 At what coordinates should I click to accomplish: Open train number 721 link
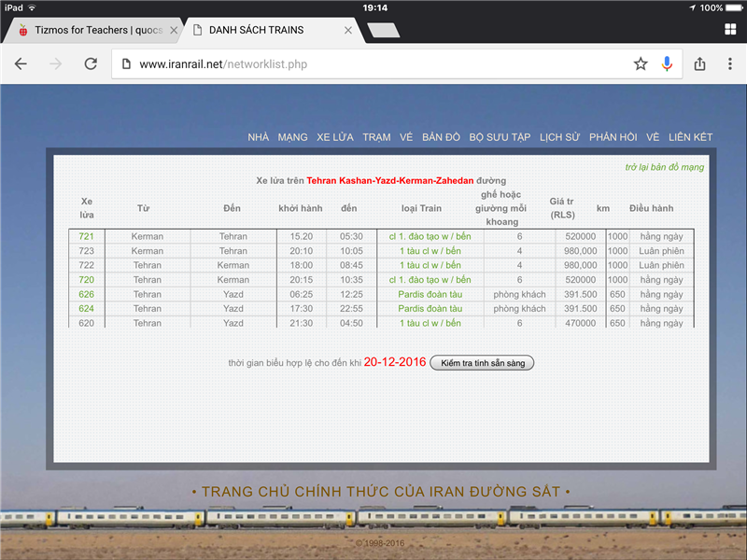pyautogui.click(x=86, y=236)
